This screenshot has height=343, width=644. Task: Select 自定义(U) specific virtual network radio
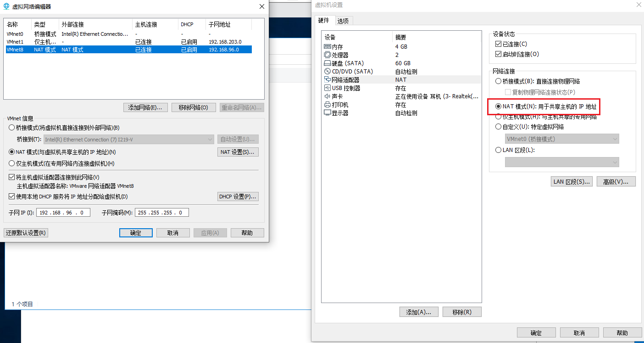(x=499, y=127)
